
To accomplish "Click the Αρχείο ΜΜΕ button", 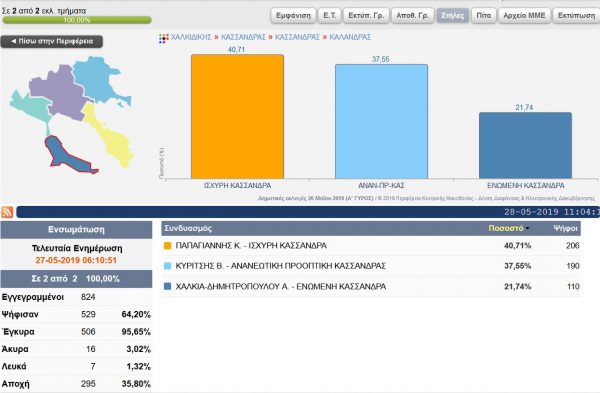I will pos(524,16).
